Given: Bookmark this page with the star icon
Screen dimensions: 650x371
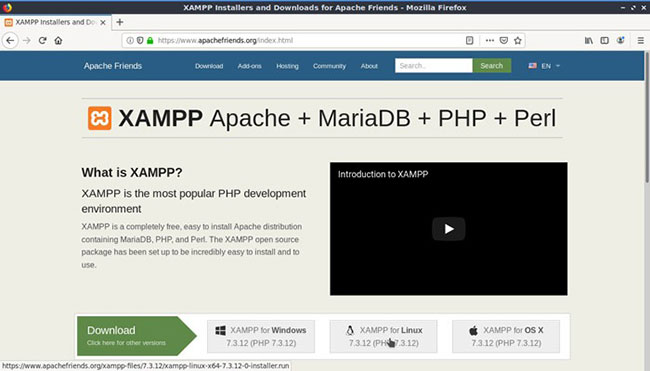Looking at the screenshot, I should [518, 41].
